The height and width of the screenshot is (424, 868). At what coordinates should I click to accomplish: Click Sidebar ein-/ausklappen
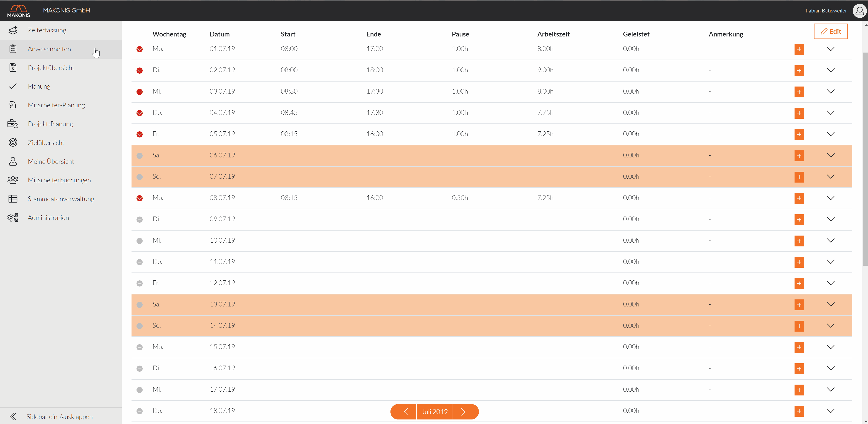(x=59, y=417)
